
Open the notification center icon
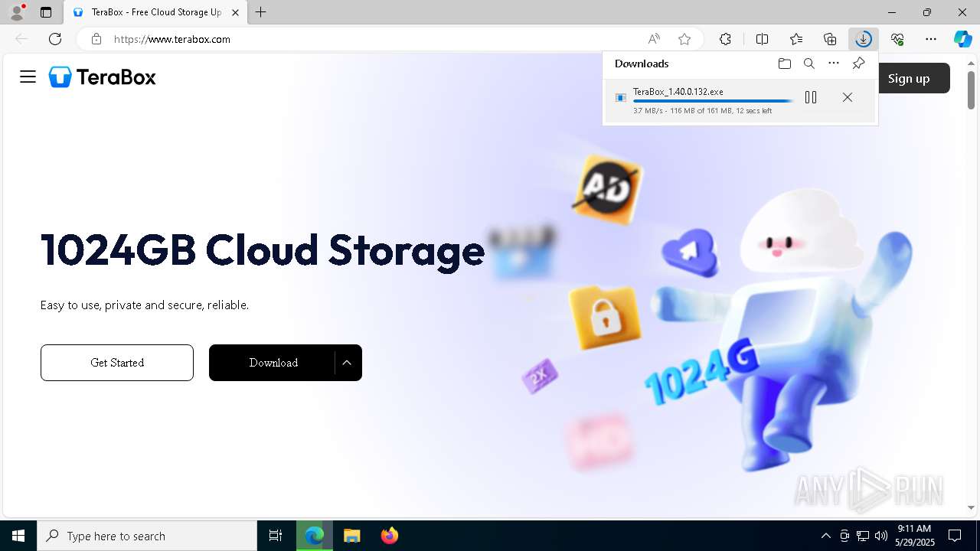point(955,536)
